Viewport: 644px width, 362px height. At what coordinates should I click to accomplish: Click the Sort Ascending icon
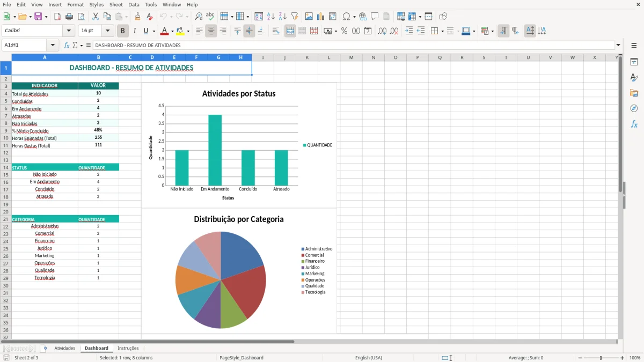[271, 17]
